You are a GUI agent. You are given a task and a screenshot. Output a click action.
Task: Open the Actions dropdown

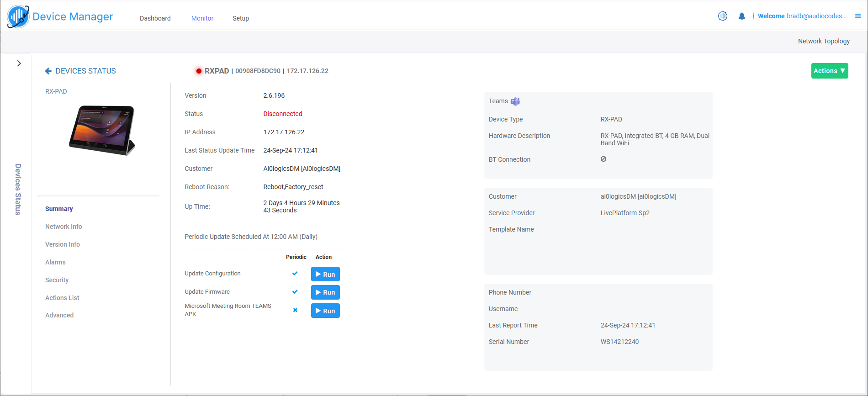tap(830, 71)
